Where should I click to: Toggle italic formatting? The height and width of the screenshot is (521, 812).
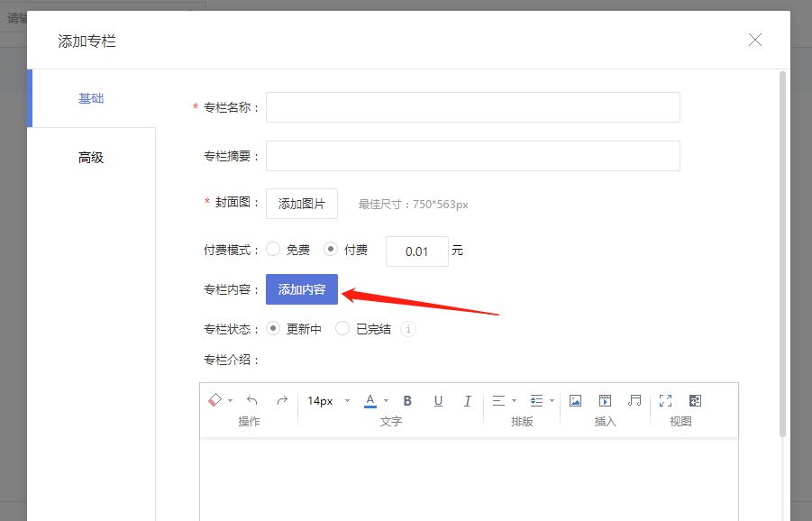click(467, 400)
